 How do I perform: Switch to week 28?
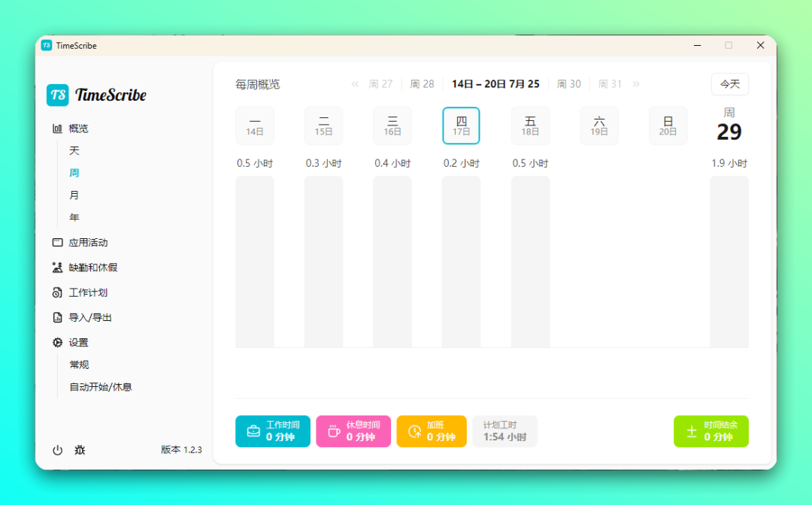[x=422, y=84]
